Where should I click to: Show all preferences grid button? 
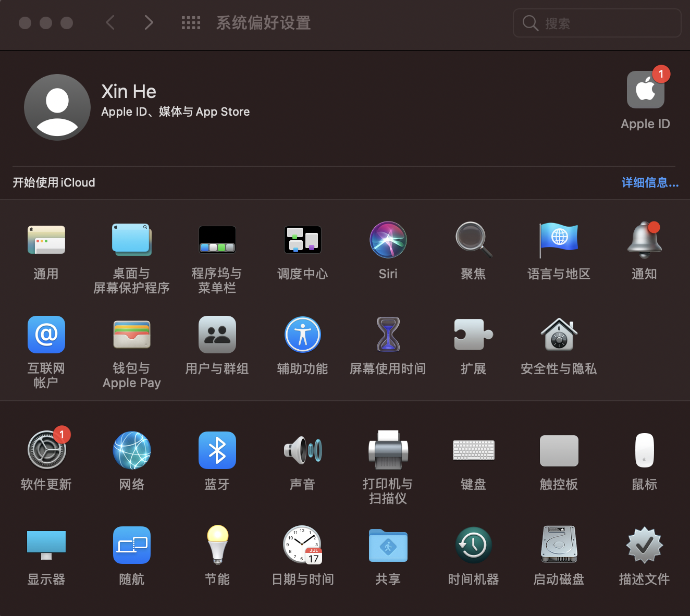click(191, 22)
